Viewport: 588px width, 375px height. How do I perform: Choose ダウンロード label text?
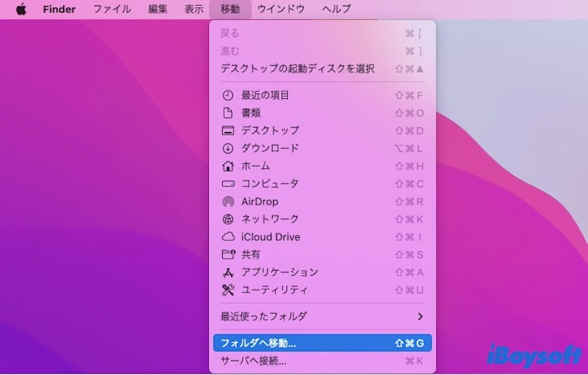pos(270,149)
